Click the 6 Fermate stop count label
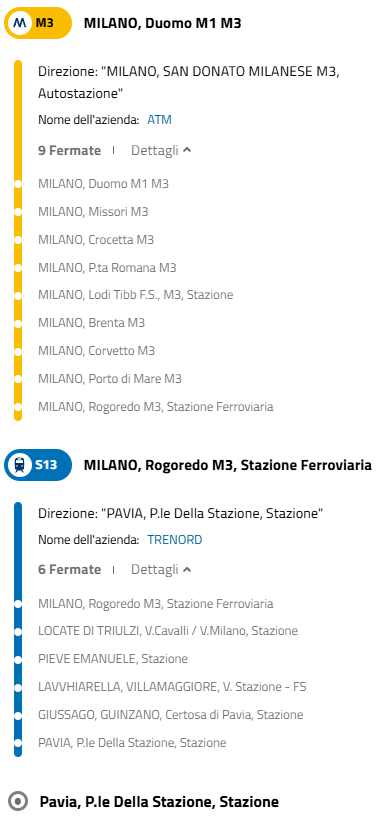Viewport: 380px width, 817px height. (x=69, y=570)
